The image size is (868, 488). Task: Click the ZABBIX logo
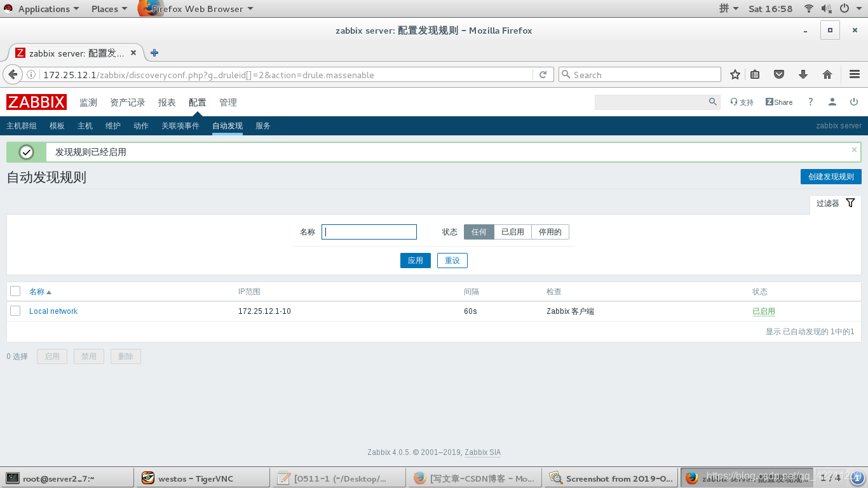tap(36, 102)
